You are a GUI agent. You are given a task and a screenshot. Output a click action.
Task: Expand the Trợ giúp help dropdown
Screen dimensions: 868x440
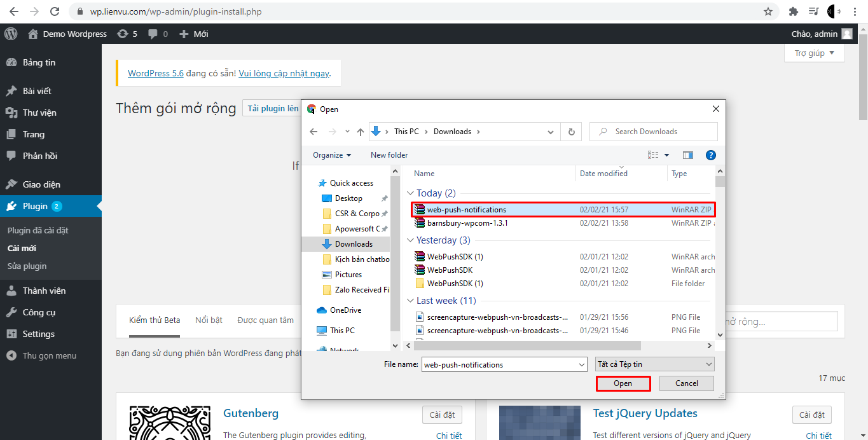tap(815, 53)
